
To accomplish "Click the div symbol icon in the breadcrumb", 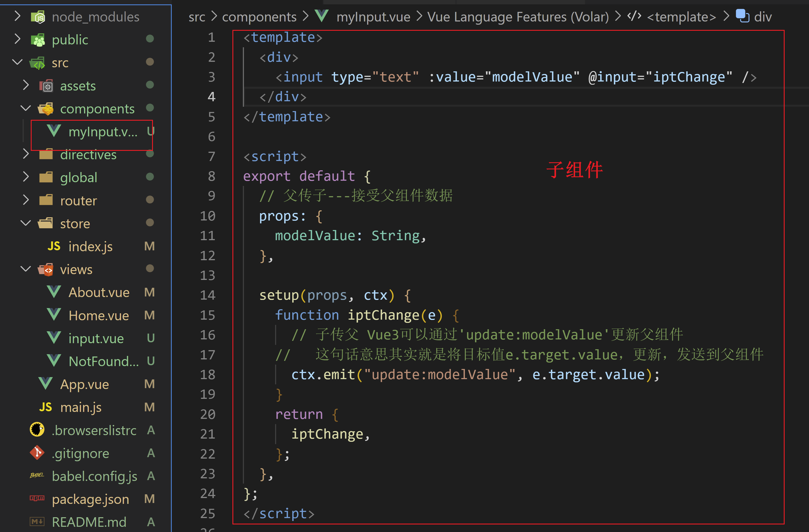I will 743,16.
